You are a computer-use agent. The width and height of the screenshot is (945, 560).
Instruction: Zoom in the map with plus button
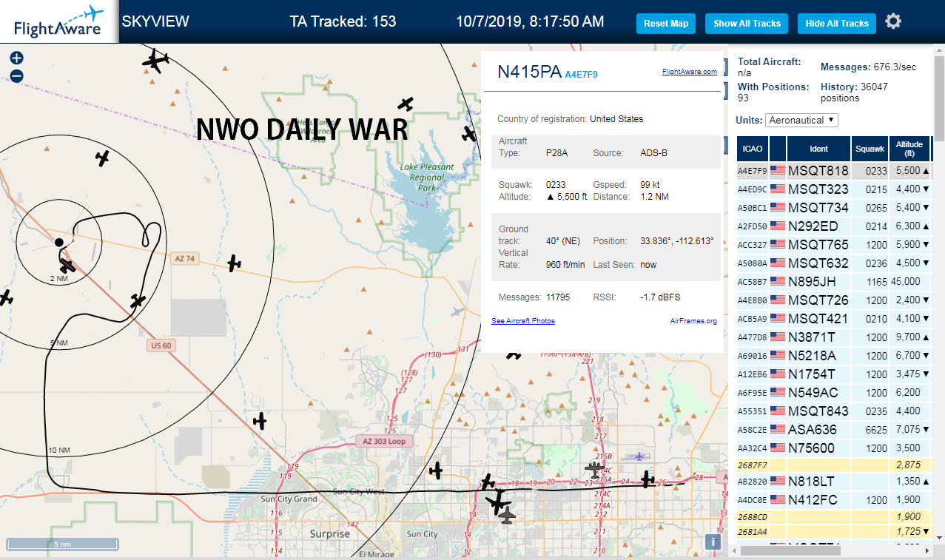(17, 58)
